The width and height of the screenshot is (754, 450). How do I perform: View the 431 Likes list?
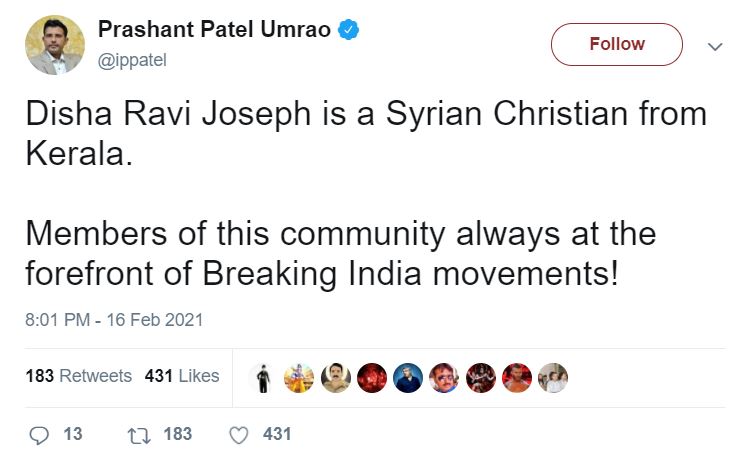point(182,376)
